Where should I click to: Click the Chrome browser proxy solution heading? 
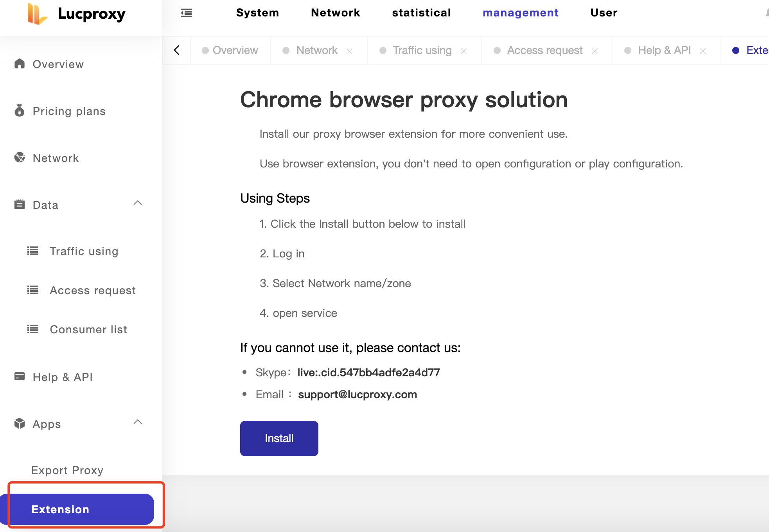[x=404, y=100]
